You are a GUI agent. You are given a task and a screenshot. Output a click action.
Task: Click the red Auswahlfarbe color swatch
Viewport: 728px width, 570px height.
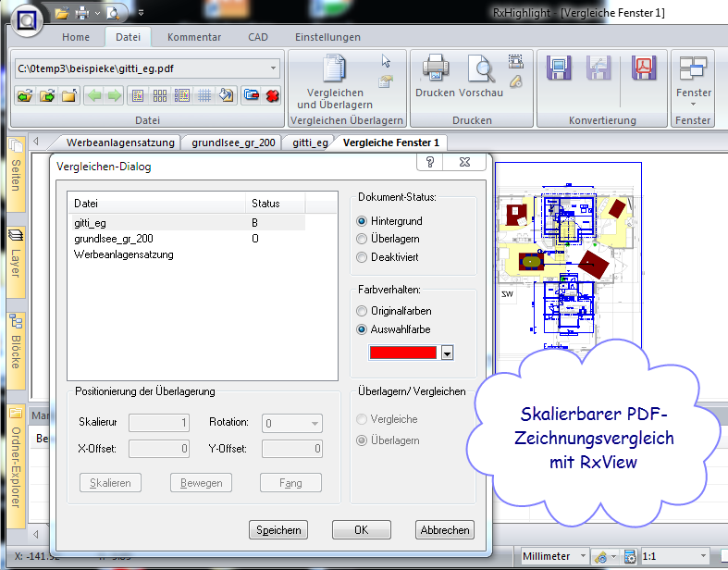coord(403,353)
